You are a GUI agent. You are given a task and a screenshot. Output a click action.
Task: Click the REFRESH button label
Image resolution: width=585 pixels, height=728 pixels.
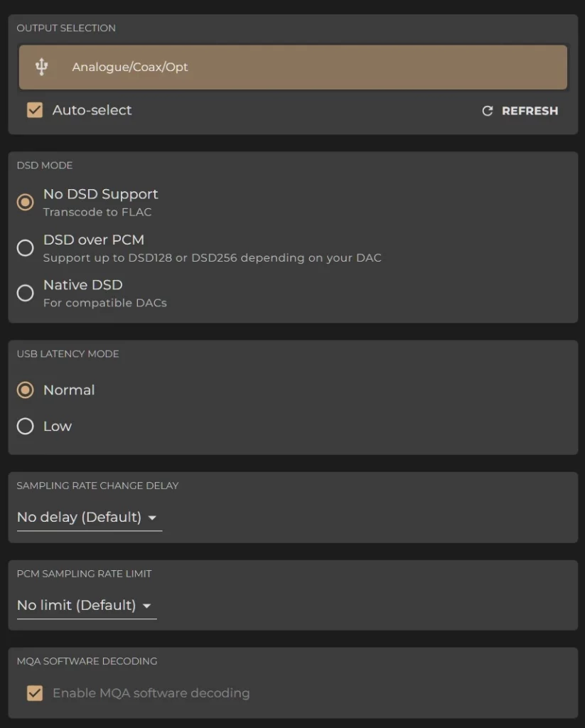coord(530,111)
